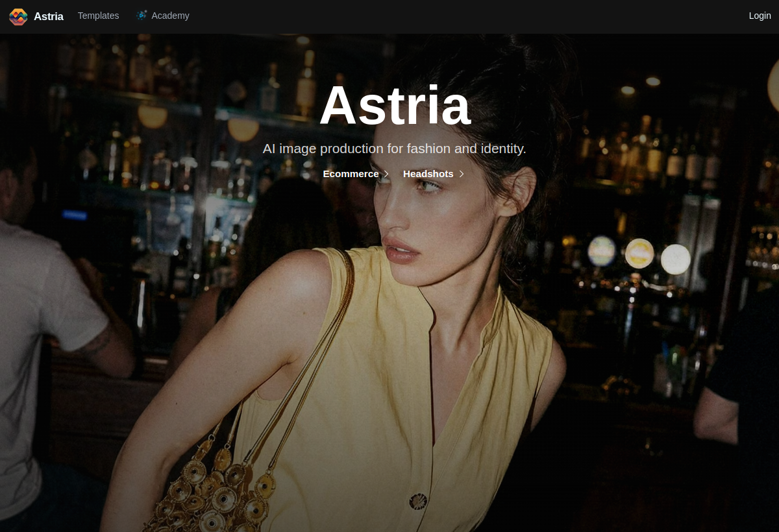Click the large Astria hero heading

point(395,105)
